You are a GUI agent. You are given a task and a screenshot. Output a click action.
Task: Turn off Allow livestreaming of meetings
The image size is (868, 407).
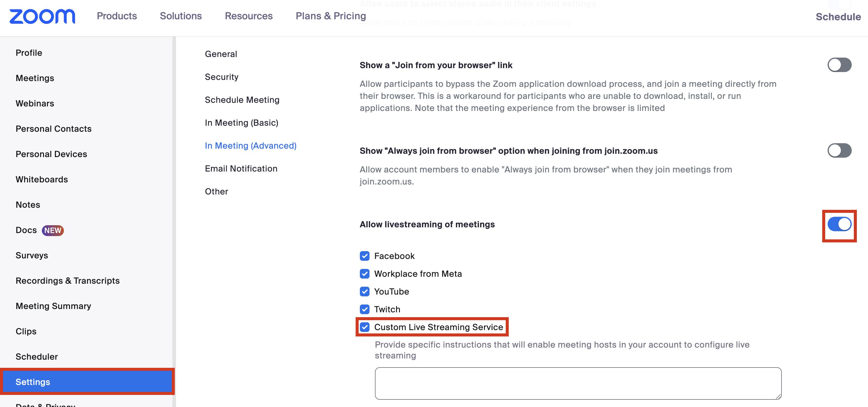[x=839, y=224]
